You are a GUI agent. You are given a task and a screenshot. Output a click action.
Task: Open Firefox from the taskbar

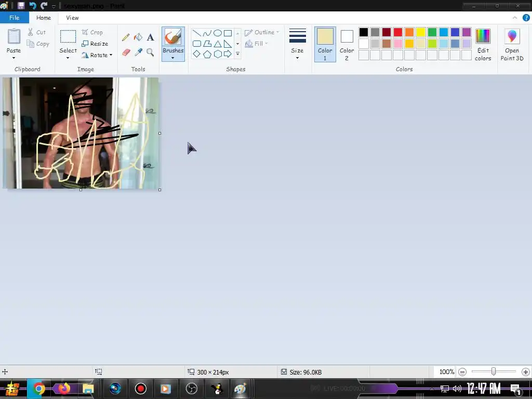coord(64,389)
